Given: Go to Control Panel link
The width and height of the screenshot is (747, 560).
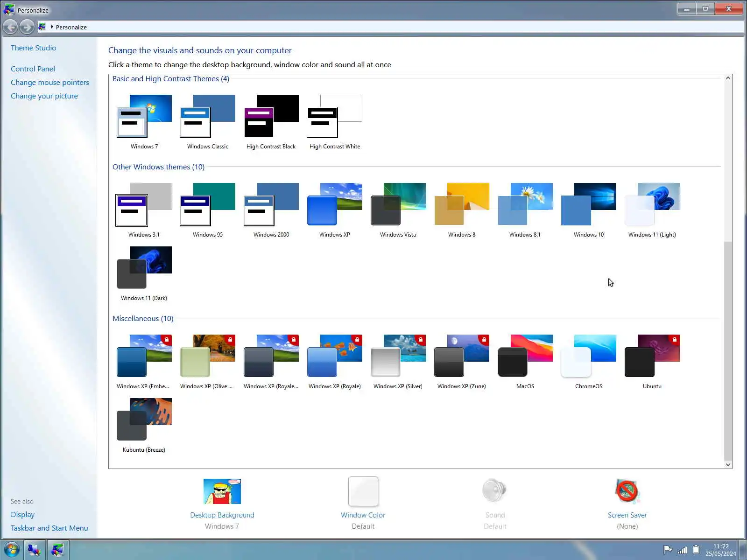Looking at the screenshot, I should click(33, 69).
